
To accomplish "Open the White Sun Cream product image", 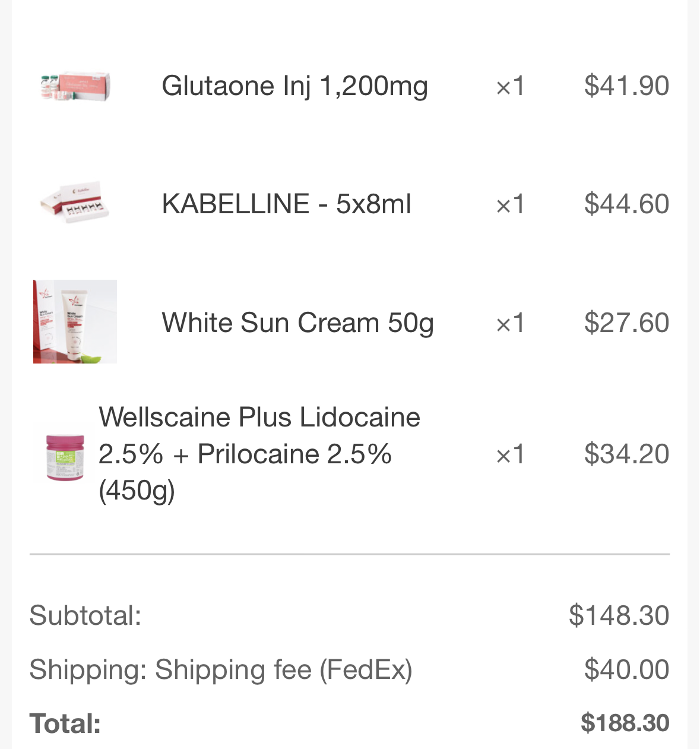I will (x=75, y=321).
